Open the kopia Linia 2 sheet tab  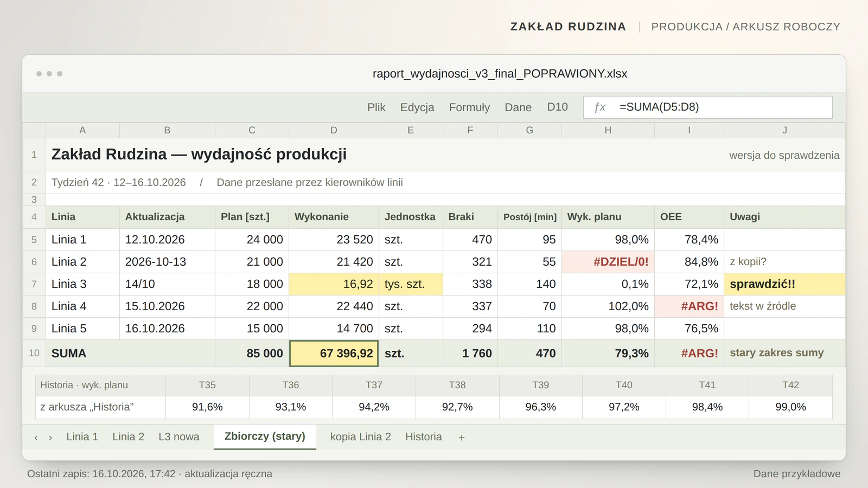tap(361, 437)
